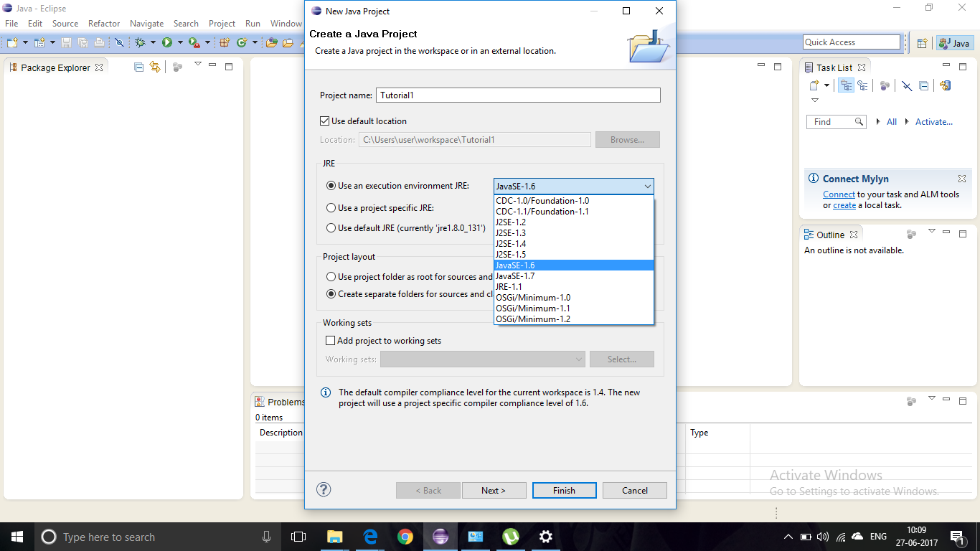Viewport: 980px width, 551px height.
Task: Click the Run External Tools icon
Action: pyautogui.click(x=194, y=42)
